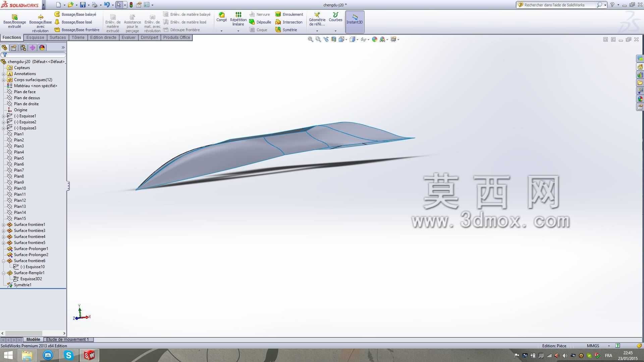Use the Enroulement tool
This screenshot has height=362, width=644.
[289, 14]
